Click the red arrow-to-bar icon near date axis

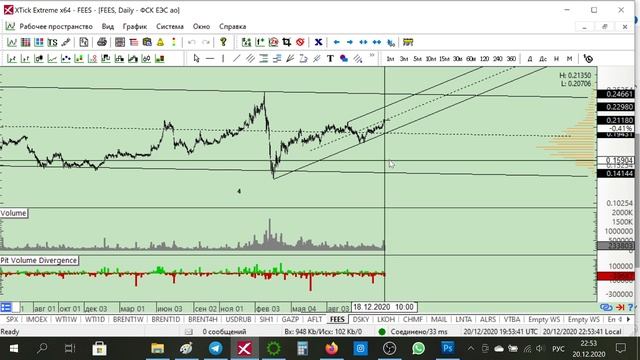click(620, 307)
